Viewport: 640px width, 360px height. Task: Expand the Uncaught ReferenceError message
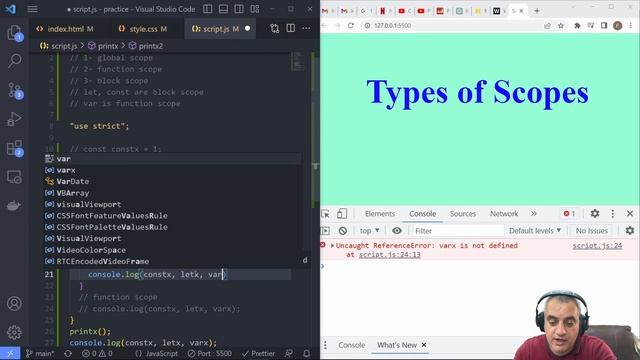pyautogui.click(x=332, y=246)
